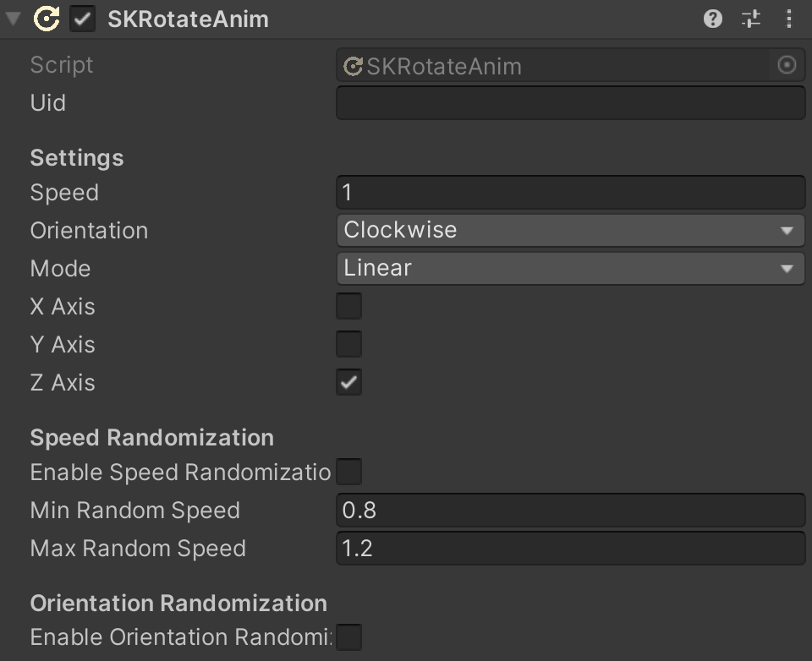Collapse the SKRotateAnim component foldout
This screenshot has width=812, height=661.
pos(14,19)
